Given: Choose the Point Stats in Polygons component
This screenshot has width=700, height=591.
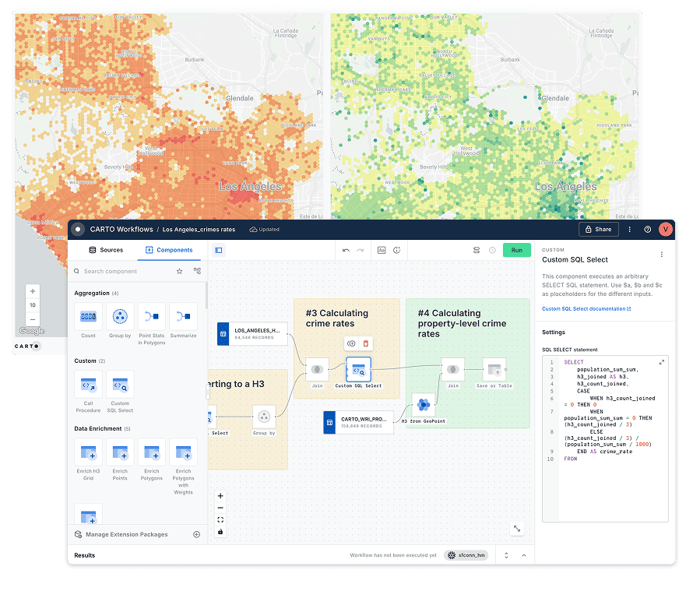Looking at the screenshot, I should point(151,316).
